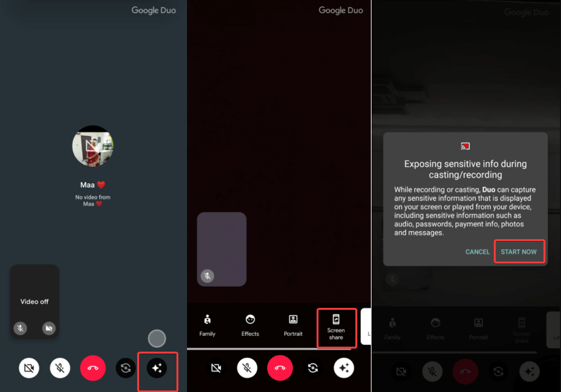The width and height of the screenshot is (561, 392).
Task: Switch camera in middle screen
Action: [x=313, y=368]
